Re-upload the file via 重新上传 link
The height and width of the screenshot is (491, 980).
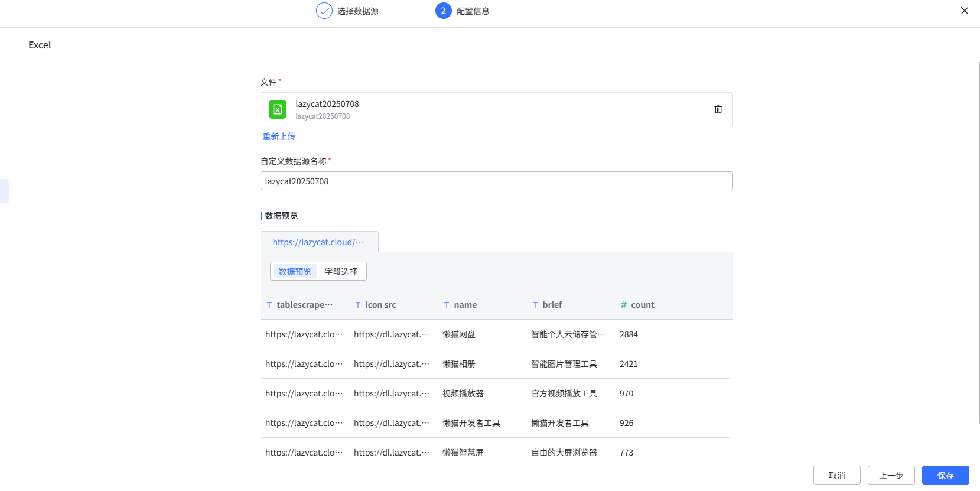click(279, 136)
